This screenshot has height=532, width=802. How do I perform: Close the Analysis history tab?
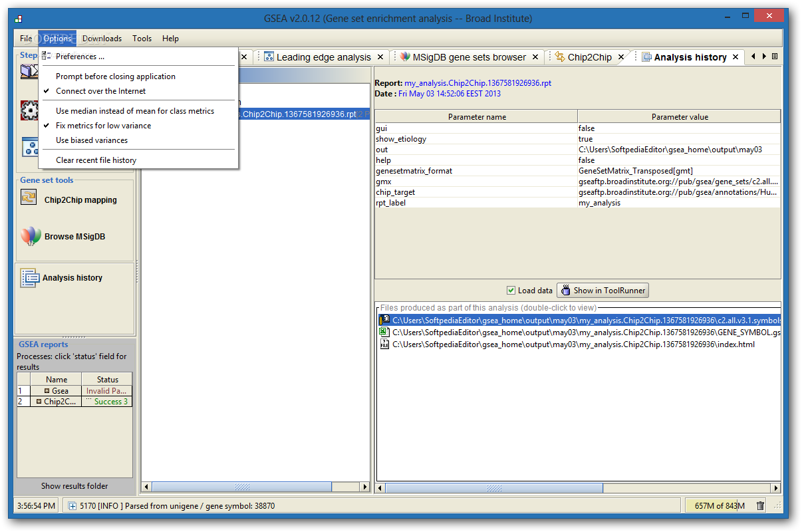coord(735,57)
